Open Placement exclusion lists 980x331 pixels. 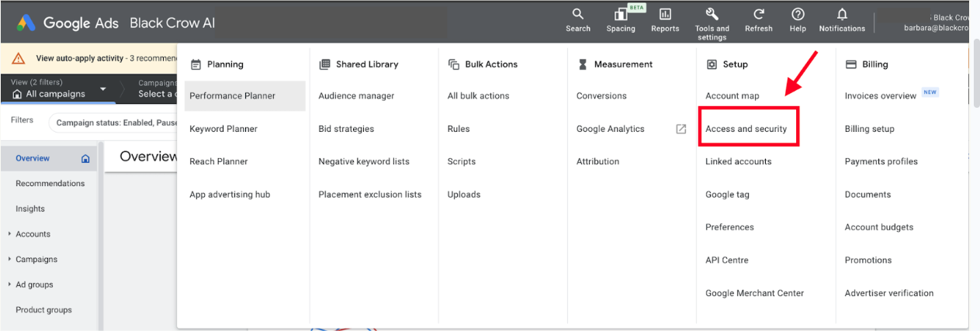pyautogui.click(x=370, y=195)
